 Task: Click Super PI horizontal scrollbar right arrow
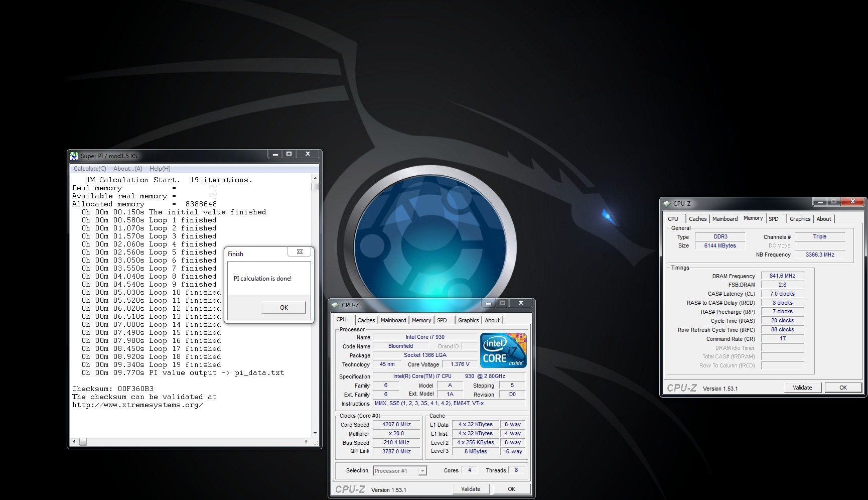coord(307,441)
